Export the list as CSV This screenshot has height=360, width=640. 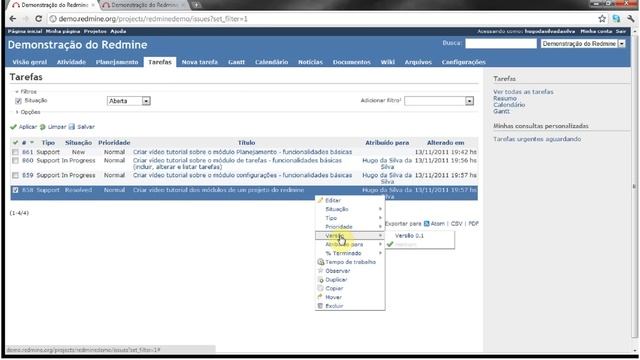tap(456, 224)
